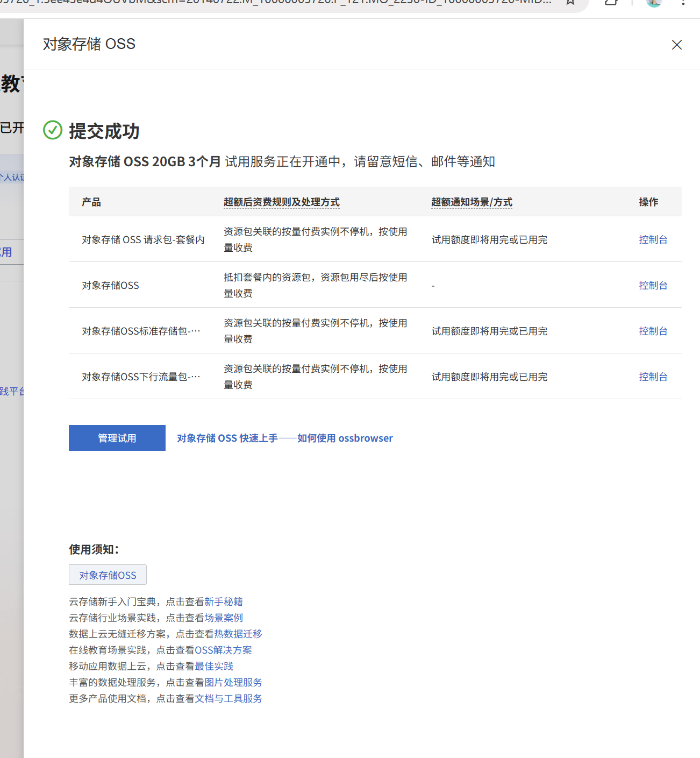700x758 pixels.
Task: Click the 产品 column header
Action: pyautogui.click(x=91, y=202)
